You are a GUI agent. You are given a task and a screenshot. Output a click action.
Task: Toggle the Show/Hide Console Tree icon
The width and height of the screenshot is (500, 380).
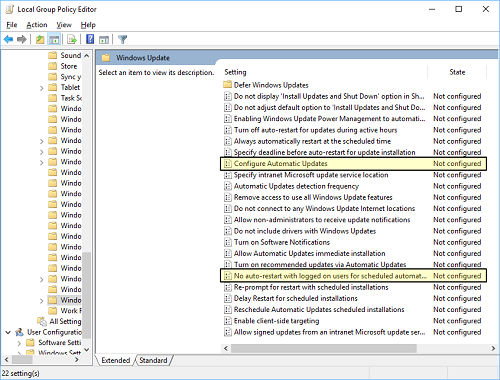tap(54, 40)
